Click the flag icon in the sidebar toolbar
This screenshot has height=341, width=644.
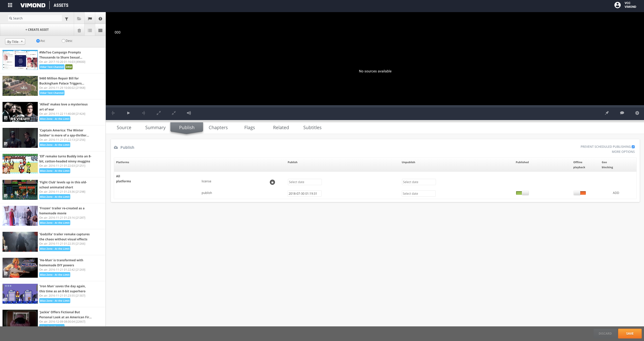coord(90,19)
